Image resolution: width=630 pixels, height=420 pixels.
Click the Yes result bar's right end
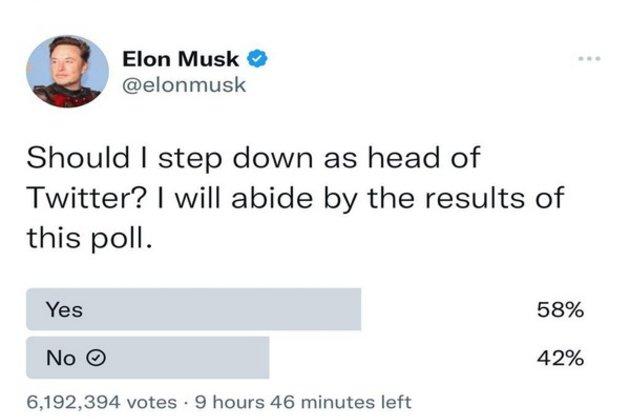click(x=356, y=309)
